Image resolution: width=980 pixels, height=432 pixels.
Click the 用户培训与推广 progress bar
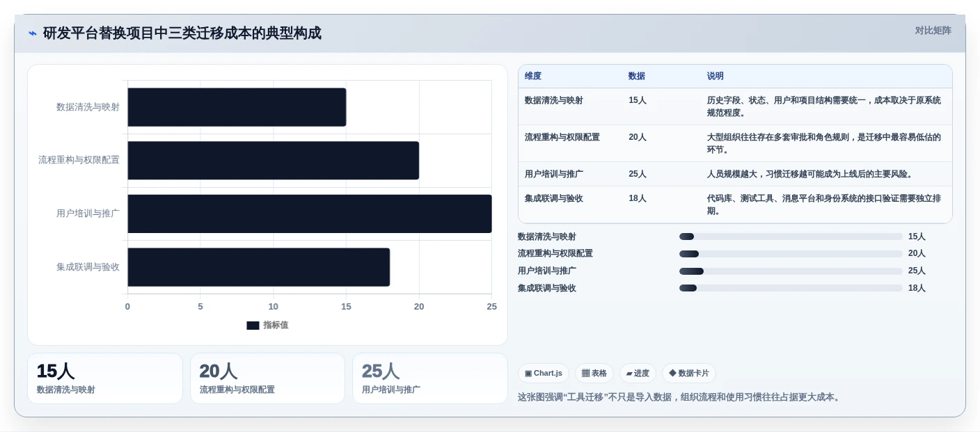pos(791,271)
